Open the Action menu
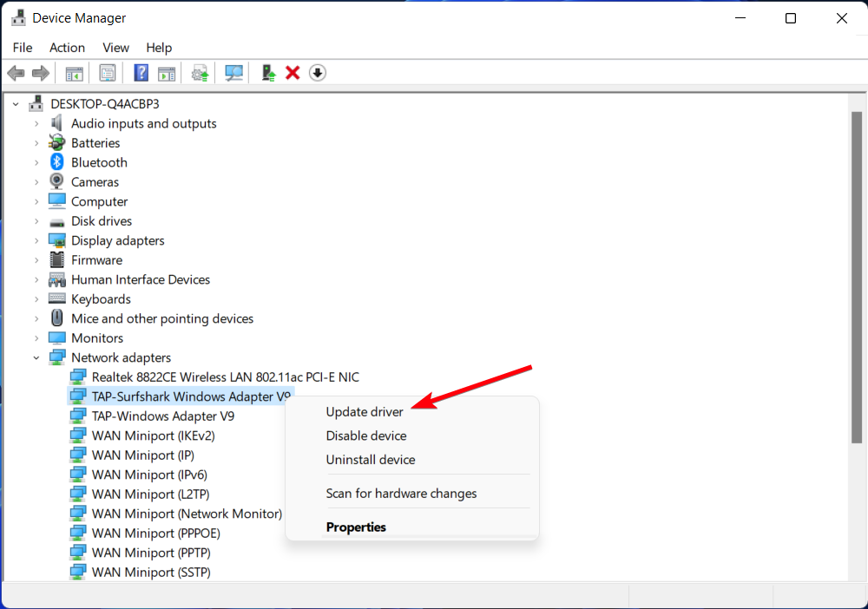The width and height of the screenshot is (868, 609). [x=67, y=48]
